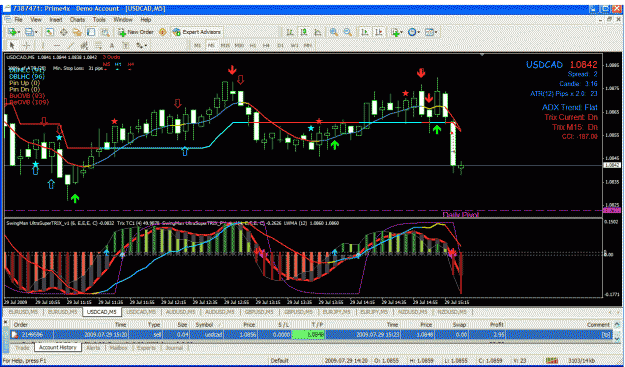Set chart period to H4

267,45
